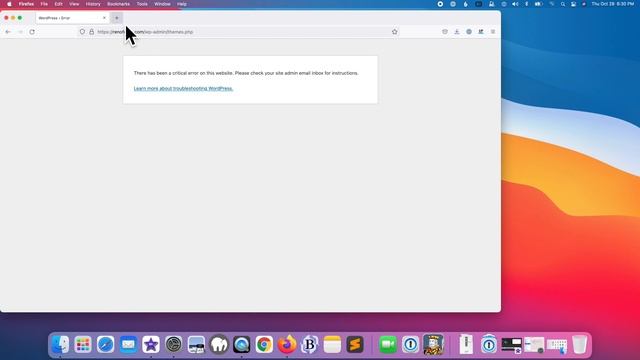The image size is (640, 360).
Task: Open Mail from the Dock
Action: (128, 344)
